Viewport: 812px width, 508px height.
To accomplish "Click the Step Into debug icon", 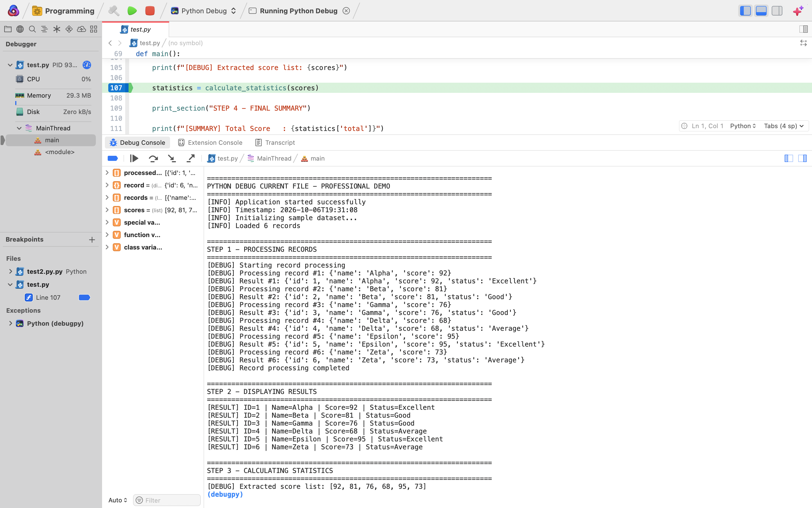I will [x=172, y=158].
